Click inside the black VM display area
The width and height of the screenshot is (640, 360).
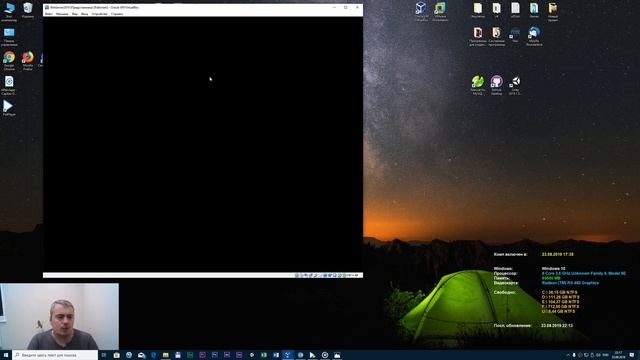[203, 144]
